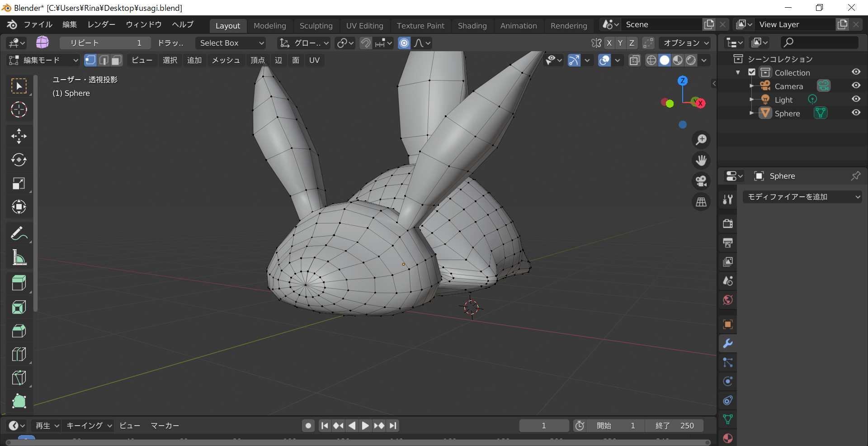Click the pan view hand icon
Screen dimensions: 868x446
click(701, 160)
